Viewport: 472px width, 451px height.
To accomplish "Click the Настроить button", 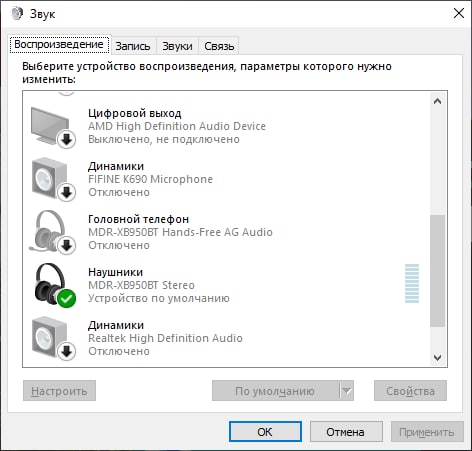I will tap(59, 391).
